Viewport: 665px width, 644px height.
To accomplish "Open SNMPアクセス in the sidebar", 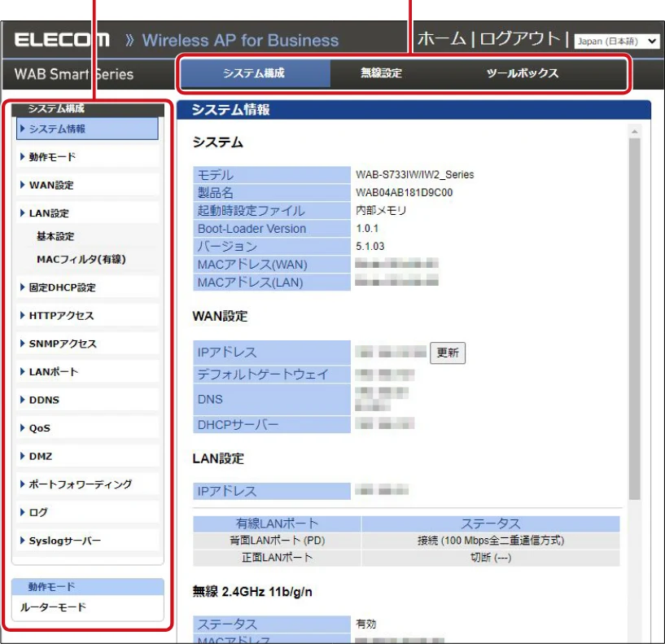I will pos(87,344).
